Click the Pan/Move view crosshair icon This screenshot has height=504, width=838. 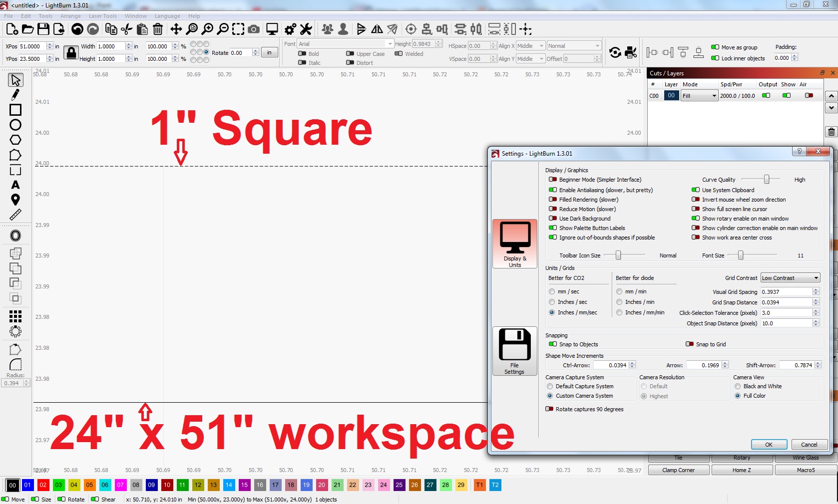pos(176,29)
